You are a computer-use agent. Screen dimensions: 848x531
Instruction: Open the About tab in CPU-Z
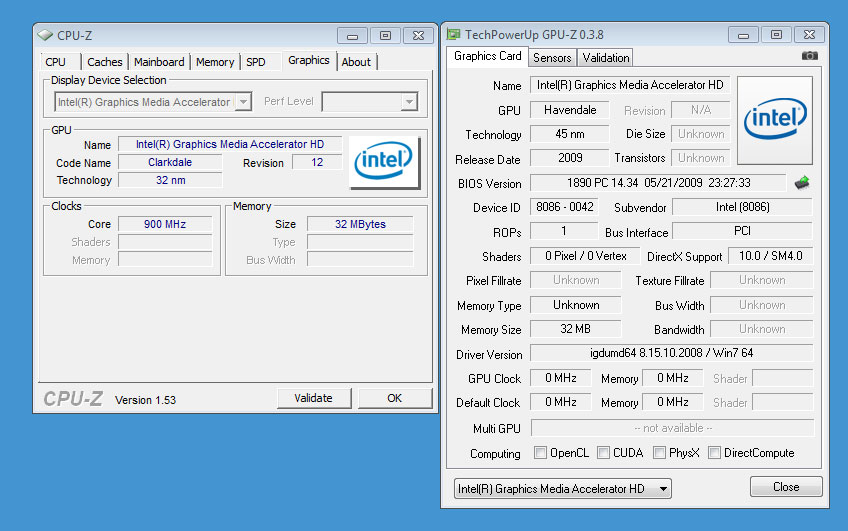(356, 62)
